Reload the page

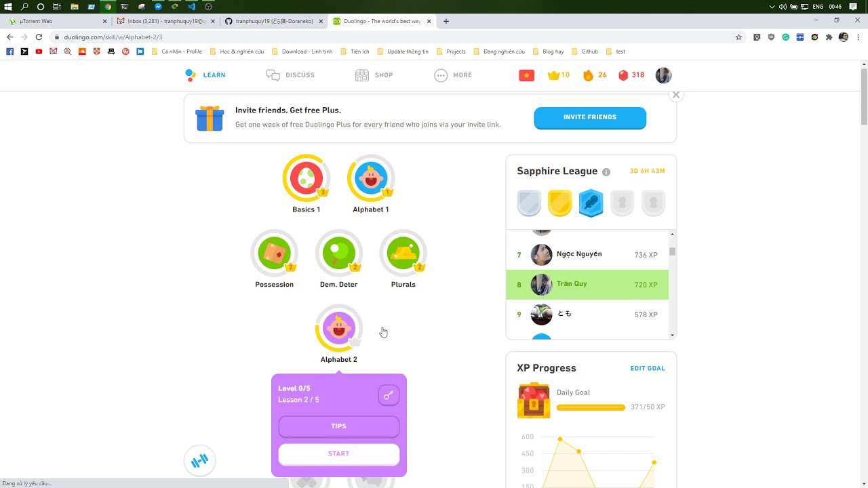(x=39, y=37)
